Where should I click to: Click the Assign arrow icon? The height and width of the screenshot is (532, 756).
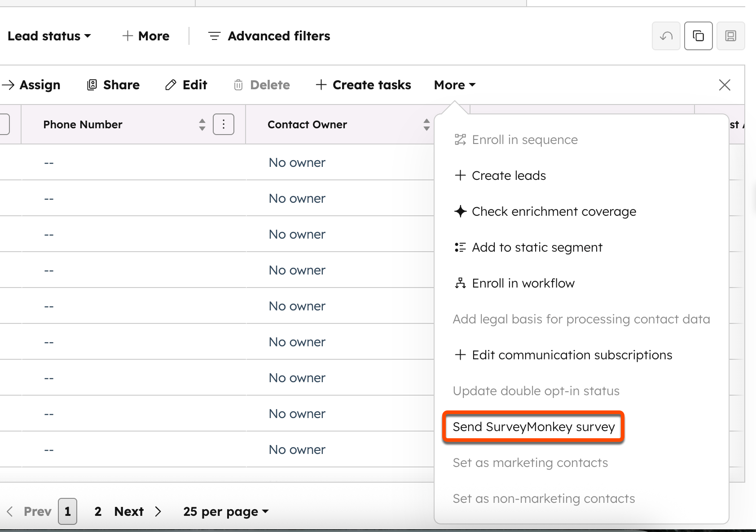(9, 85)
